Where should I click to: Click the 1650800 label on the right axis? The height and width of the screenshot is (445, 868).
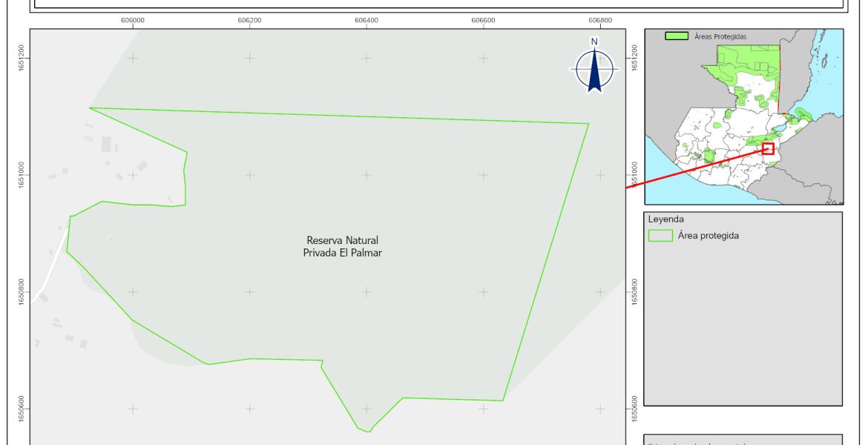click(634, 291)
